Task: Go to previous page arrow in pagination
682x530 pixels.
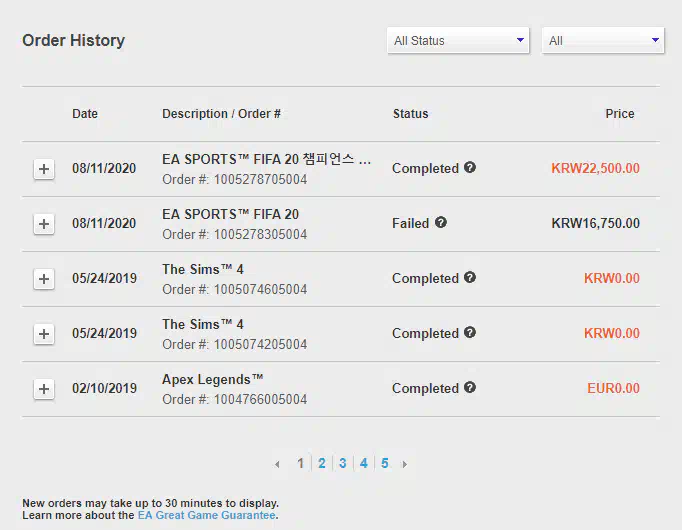Action: coord(277,464)
